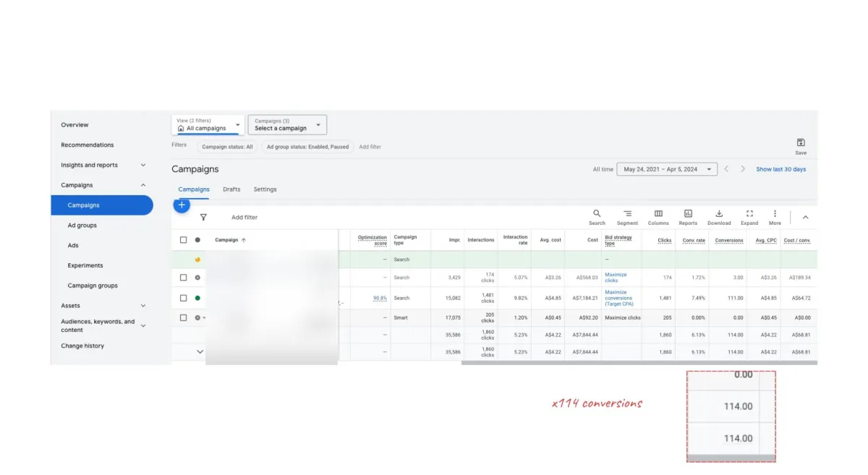Tick the checkbox of the 15,082 impressions row

(183, 298)
